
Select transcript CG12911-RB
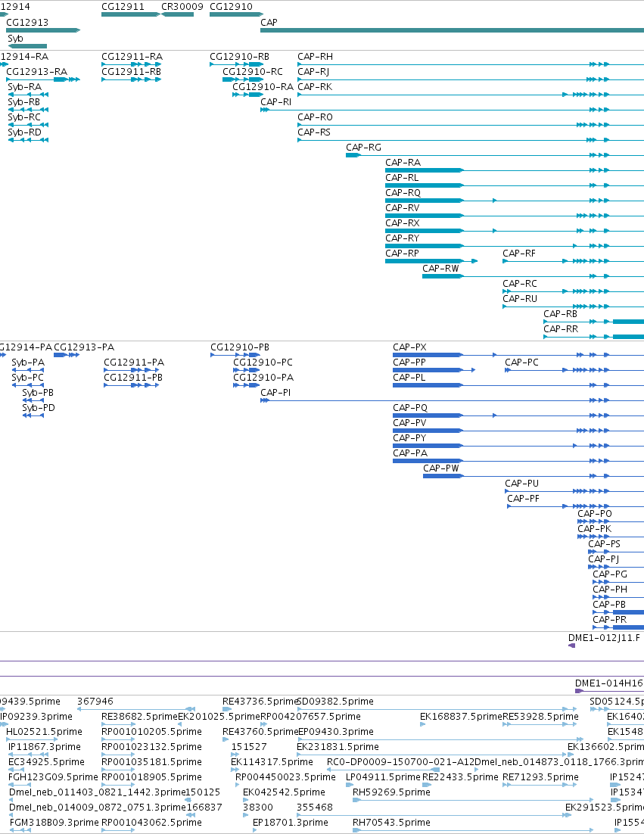pos(132,79)
